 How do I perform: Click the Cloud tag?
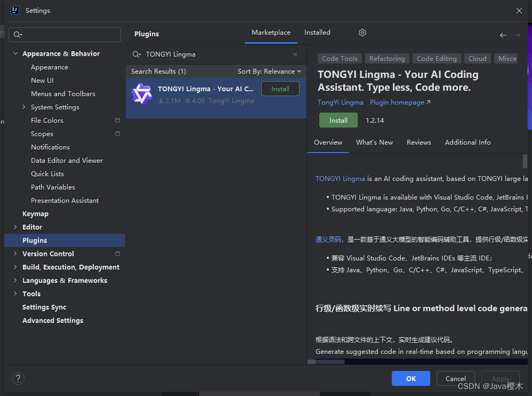[478, 58]
